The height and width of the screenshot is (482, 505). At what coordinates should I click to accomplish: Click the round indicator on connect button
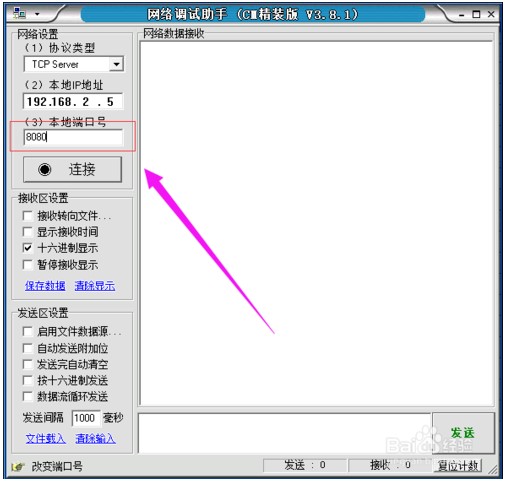coord(45,169)
